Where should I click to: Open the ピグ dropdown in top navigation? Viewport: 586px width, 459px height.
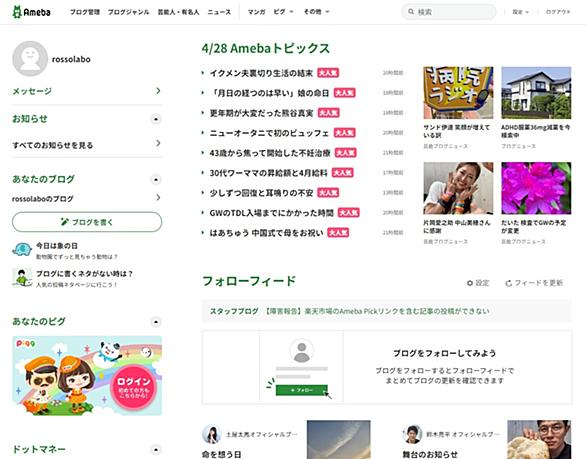pos(283,12)
